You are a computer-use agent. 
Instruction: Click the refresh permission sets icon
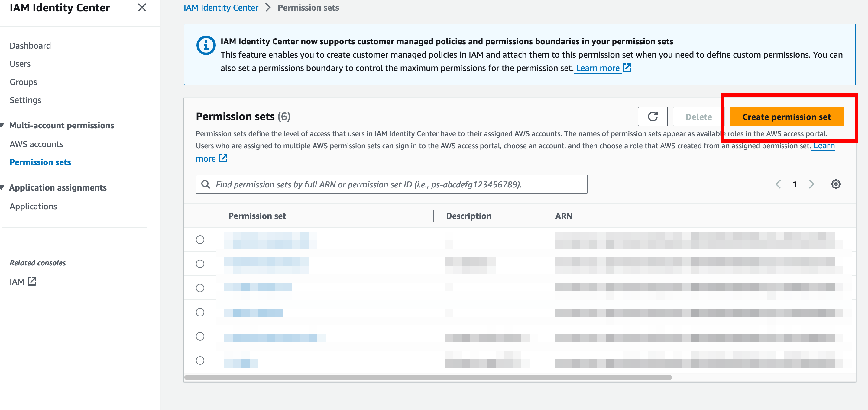pos(652,117)
